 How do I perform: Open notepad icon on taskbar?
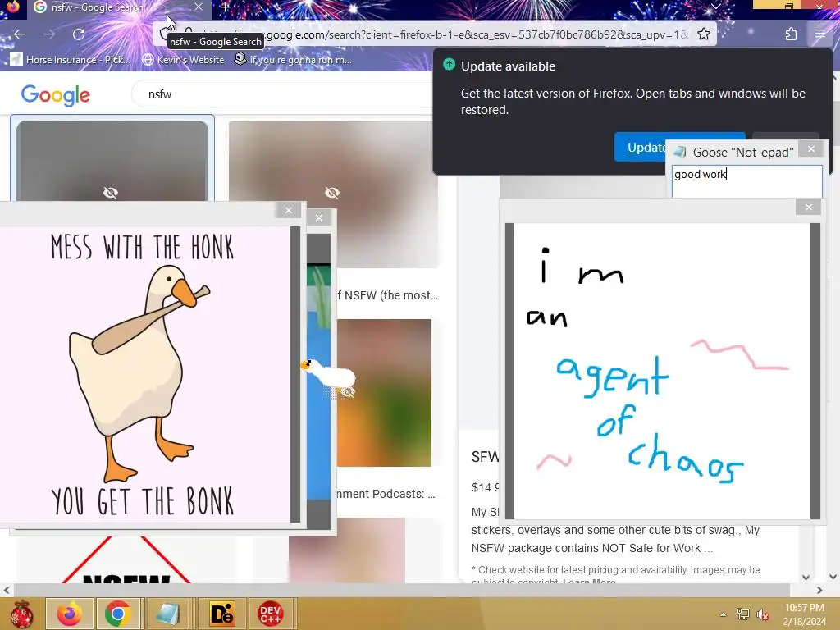click(x=167, y=614)
